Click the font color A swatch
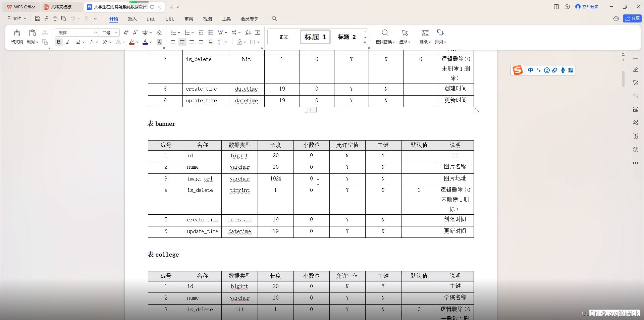Image resolution: width=644 pixels, height=320 pixels. point(145,42)
